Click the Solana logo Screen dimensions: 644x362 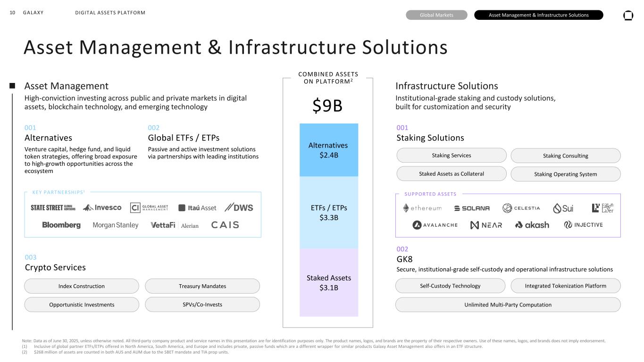click(472, 208)
